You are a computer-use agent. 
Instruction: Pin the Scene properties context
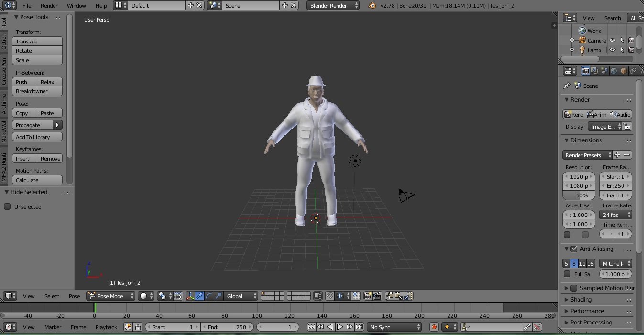[567, 86]
